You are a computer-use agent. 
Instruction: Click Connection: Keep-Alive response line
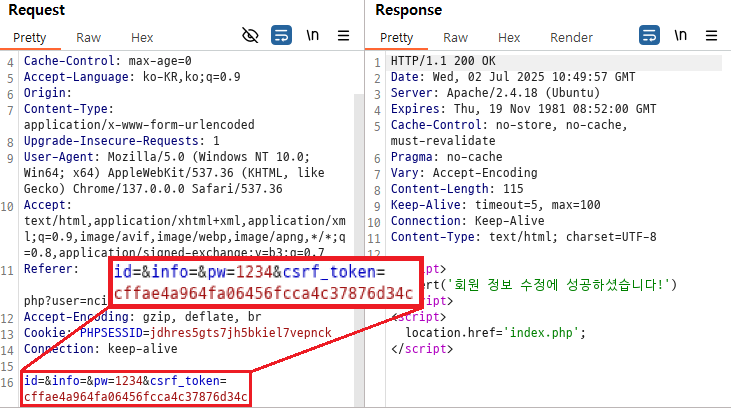click(468, 221)
